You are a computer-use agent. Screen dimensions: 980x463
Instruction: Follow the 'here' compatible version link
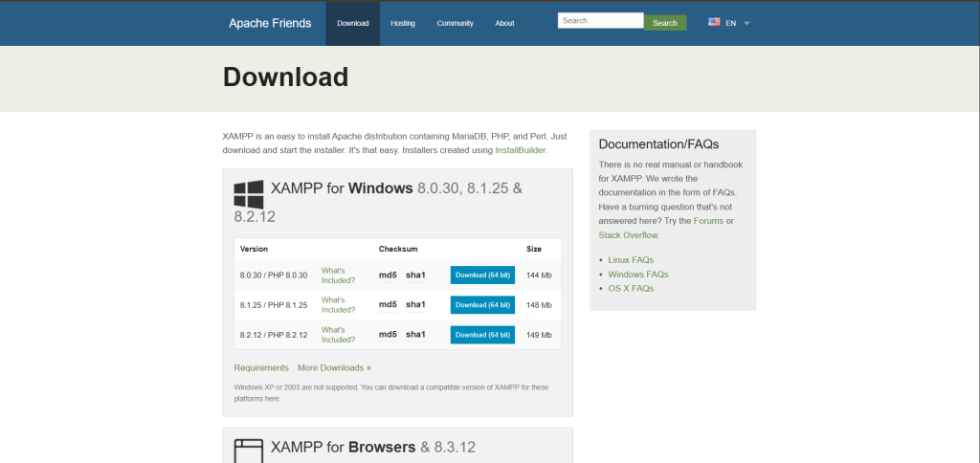[272, 399]
